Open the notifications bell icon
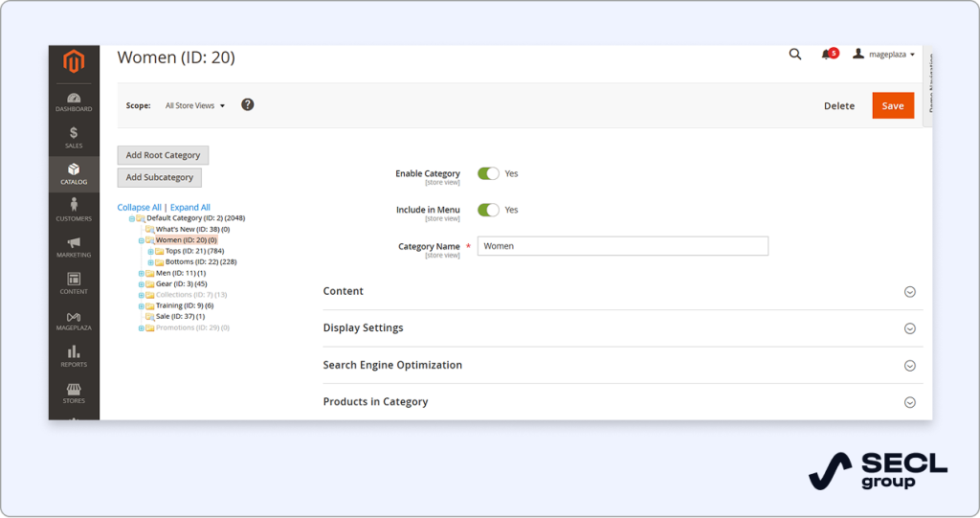 (827, 55)
